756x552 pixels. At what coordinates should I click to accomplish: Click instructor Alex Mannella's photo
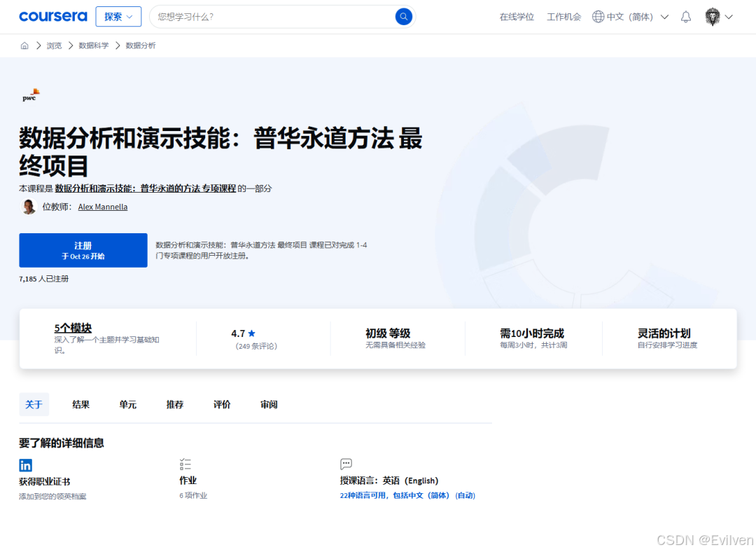coord(29,207)
